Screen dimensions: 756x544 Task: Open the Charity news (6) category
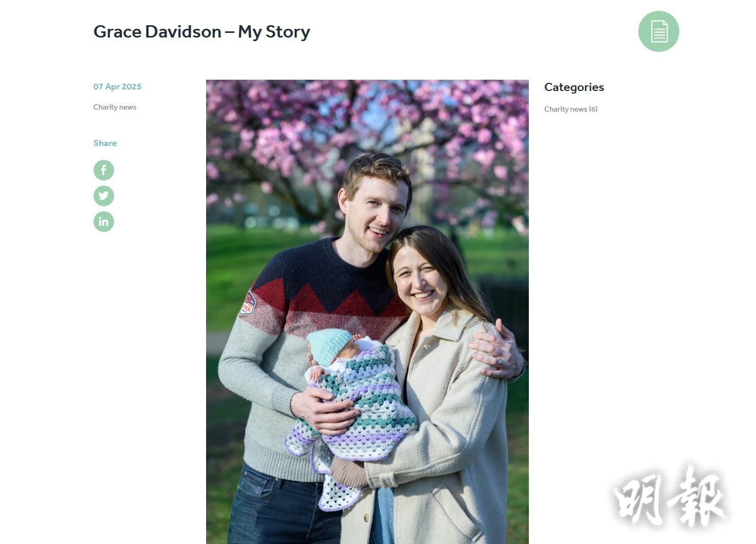coord(570,109)
